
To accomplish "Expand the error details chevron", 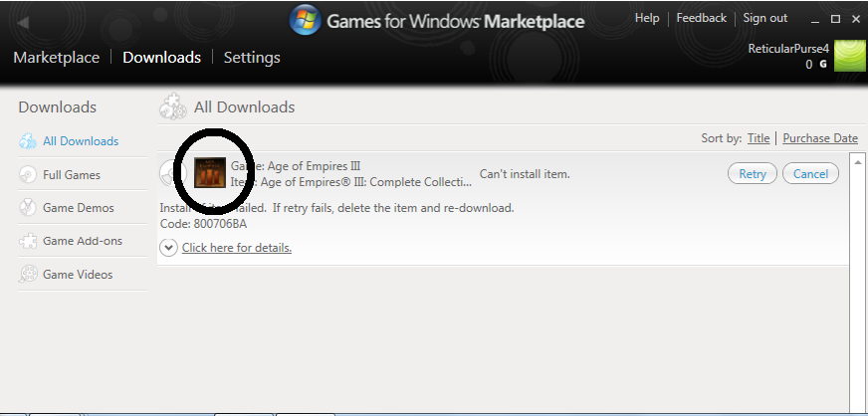I will click(168, 247).
